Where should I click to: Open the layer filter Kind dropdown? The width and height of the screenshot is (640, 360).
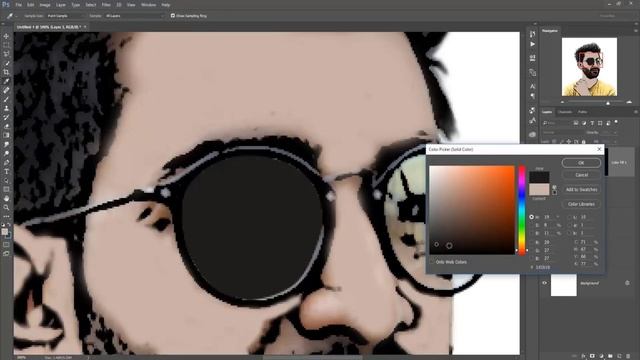pyautogui.click(x=556, y=123)
